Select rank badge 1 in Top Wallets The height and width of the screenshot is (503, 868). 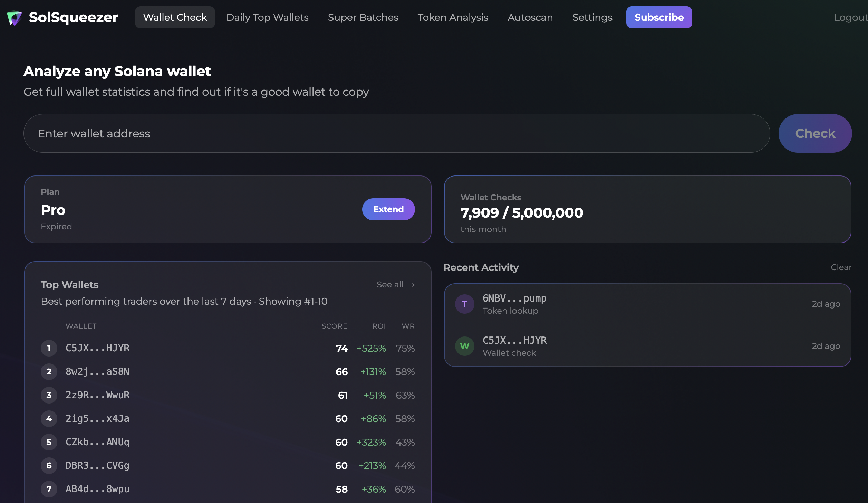point(49,348)
